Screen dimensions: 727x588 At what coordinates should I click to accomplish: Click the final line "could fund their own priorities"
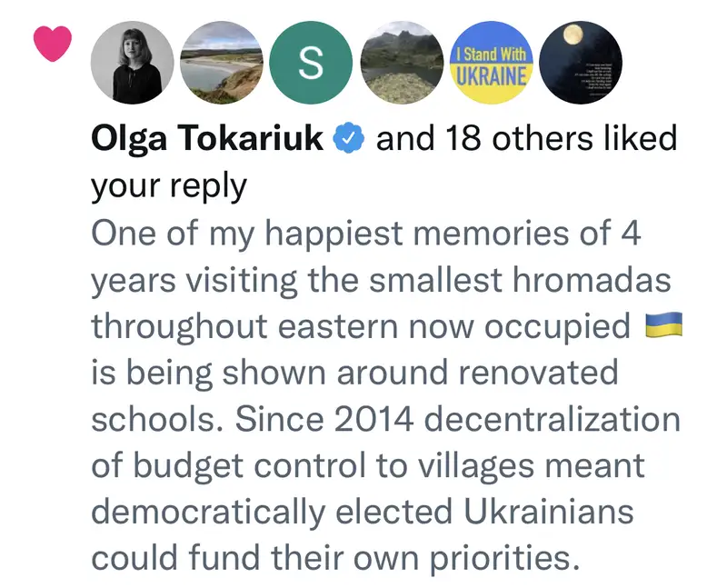point(334,557)
